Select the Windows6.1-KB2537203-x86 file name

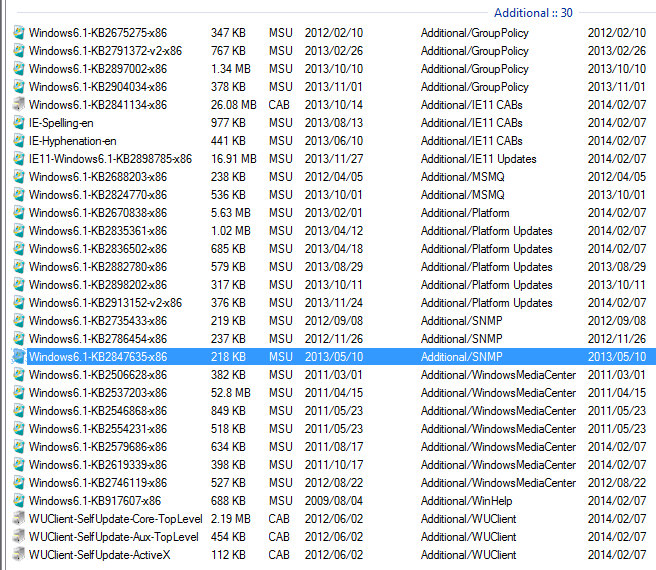point(97,393)
